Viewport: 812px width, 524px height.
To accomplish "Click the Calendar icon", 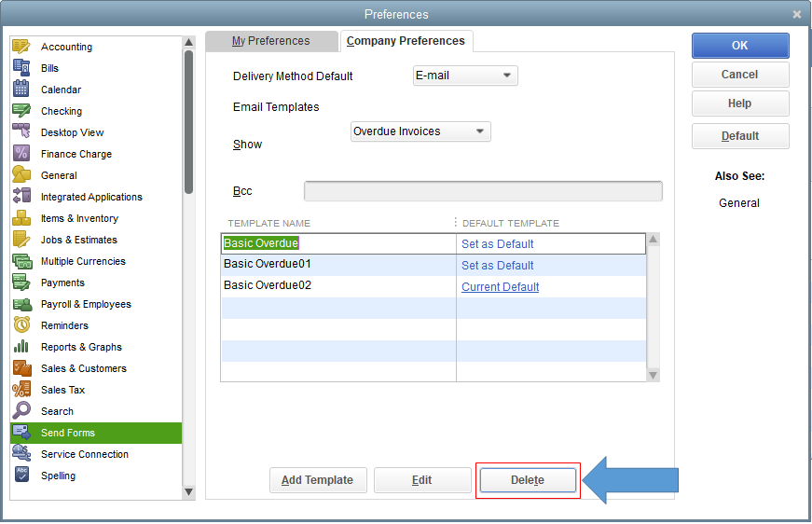I will 21,90.
